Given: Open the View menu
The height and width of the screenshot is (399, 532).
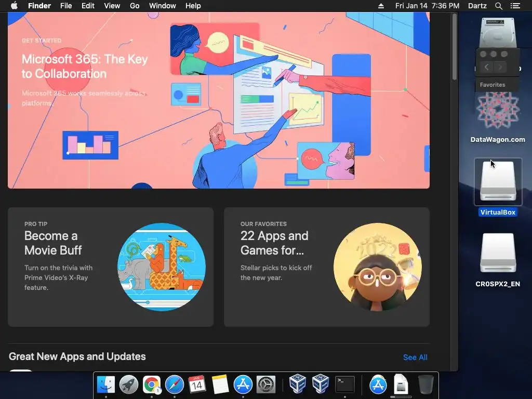Looking at the screenshot, I should click(112, 6).
